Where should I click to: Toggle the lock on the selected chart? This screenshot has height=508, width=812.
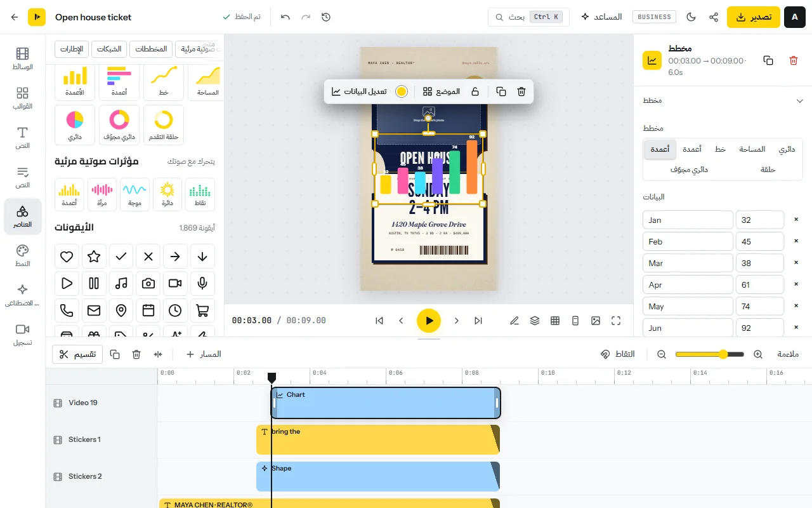[475, 91]
